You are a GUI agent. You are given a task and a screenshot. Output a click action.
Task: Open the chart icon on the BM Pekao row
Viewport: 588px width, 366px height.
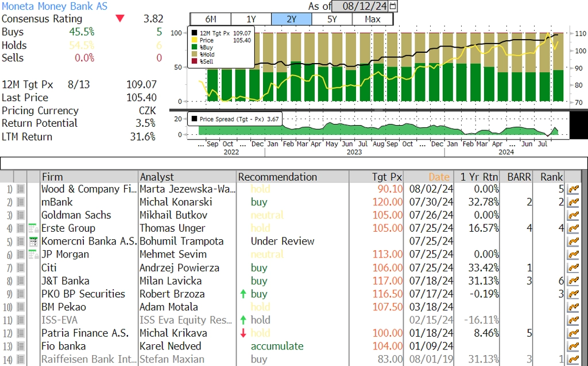[x=573, y=307]
